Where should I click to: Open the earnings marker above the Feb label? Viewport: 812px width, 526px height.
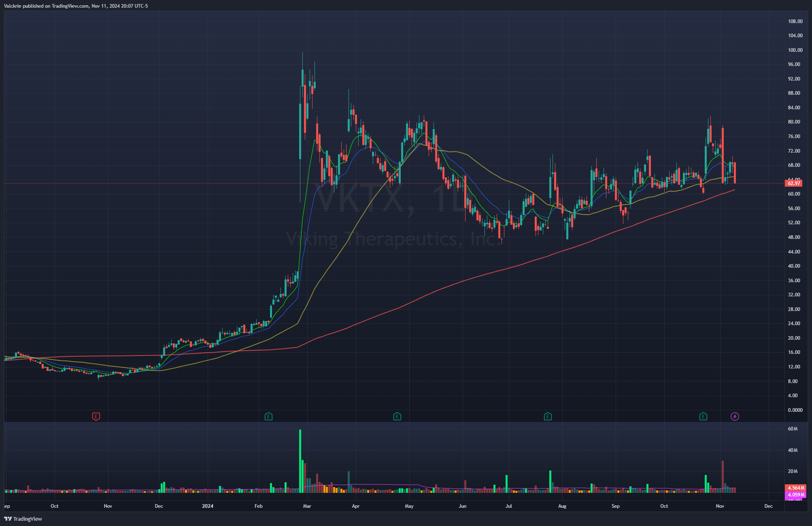pos(268,416)
